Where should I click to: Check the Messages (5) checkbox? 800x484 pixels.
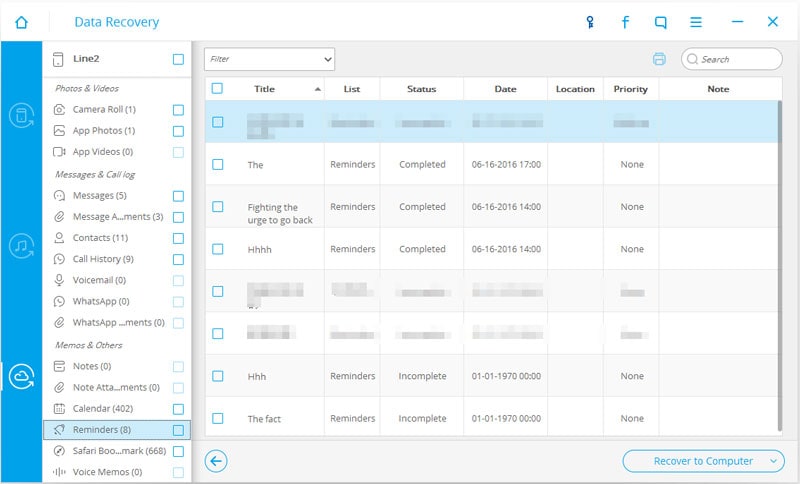pos(178,196)
